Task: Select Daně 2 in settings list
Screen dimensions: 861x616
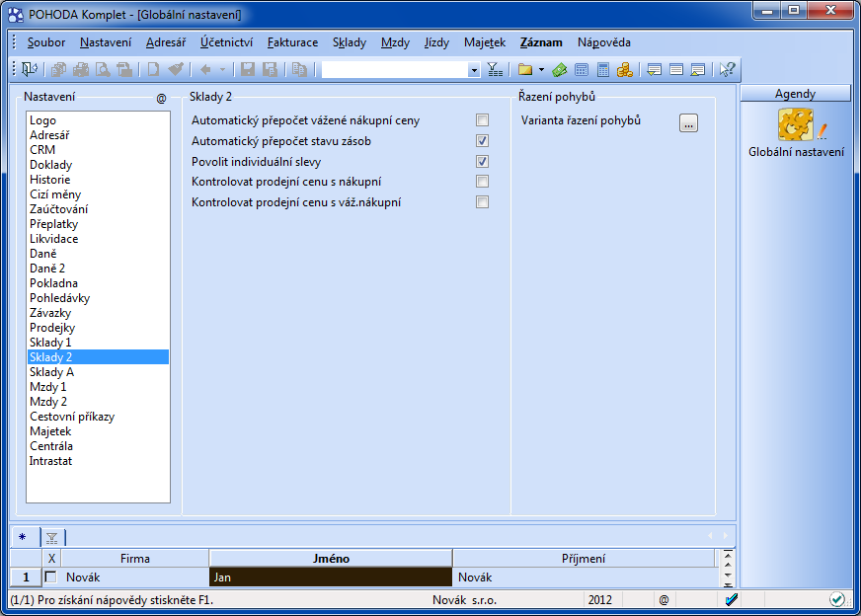Action: 98,268
